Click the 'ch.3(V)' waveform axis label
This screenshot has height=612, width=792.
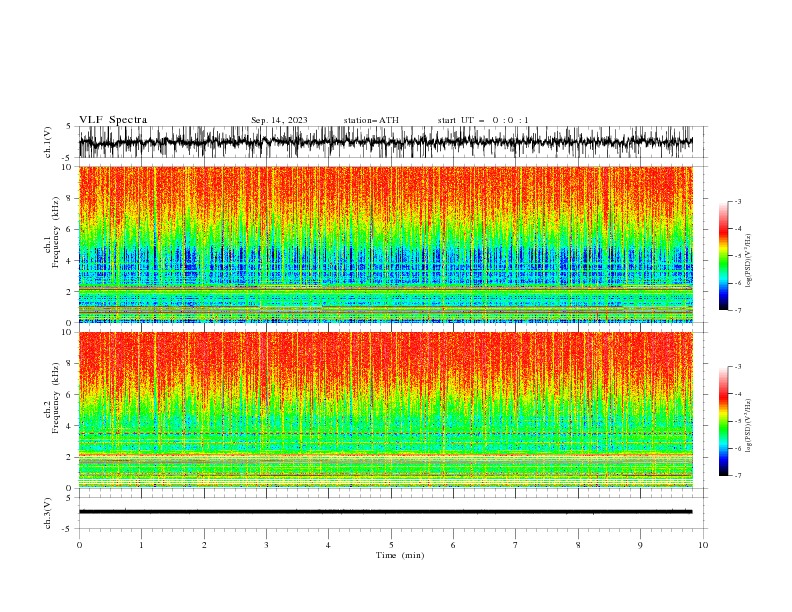[48, 513]
